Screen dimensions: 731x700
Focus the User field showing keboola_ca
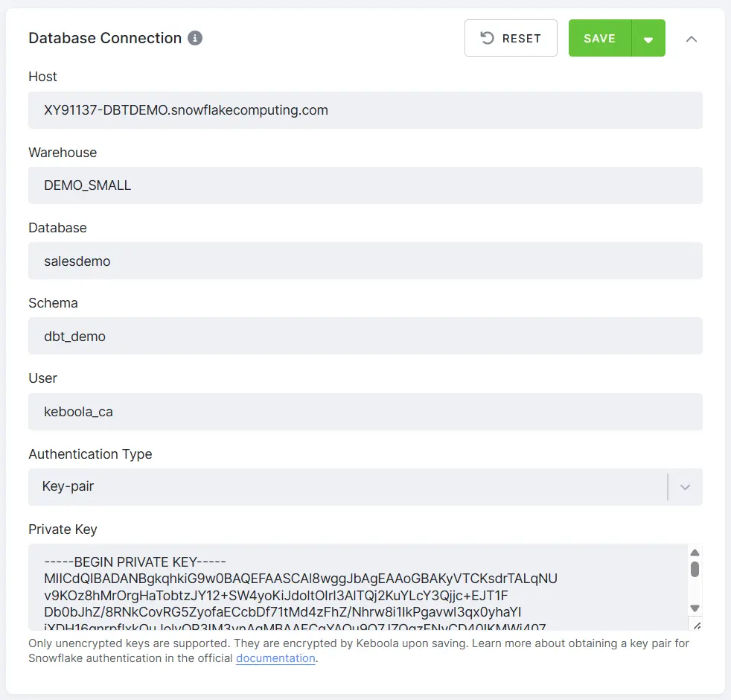point(365,412)
